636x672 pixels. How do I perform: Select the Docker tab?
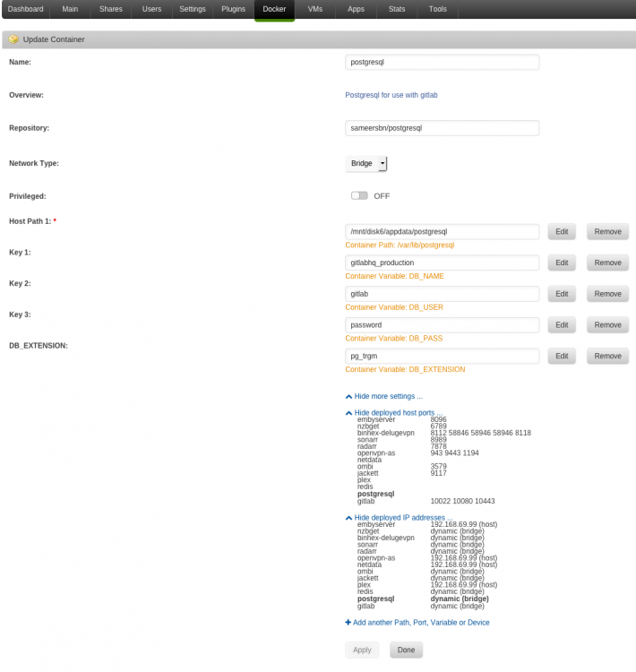point(274,9)
